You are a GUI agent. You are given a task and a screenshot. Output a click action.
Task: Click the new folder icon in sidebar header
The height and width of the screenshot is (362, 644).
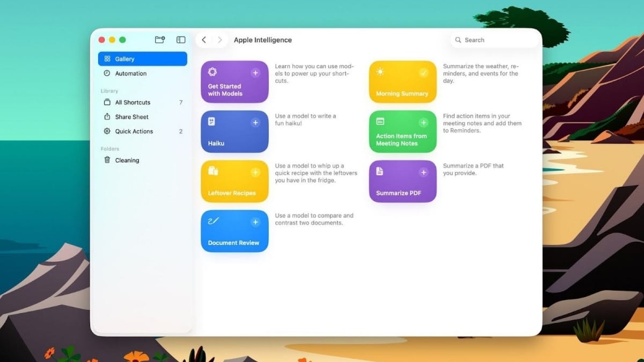pos(159,40)
